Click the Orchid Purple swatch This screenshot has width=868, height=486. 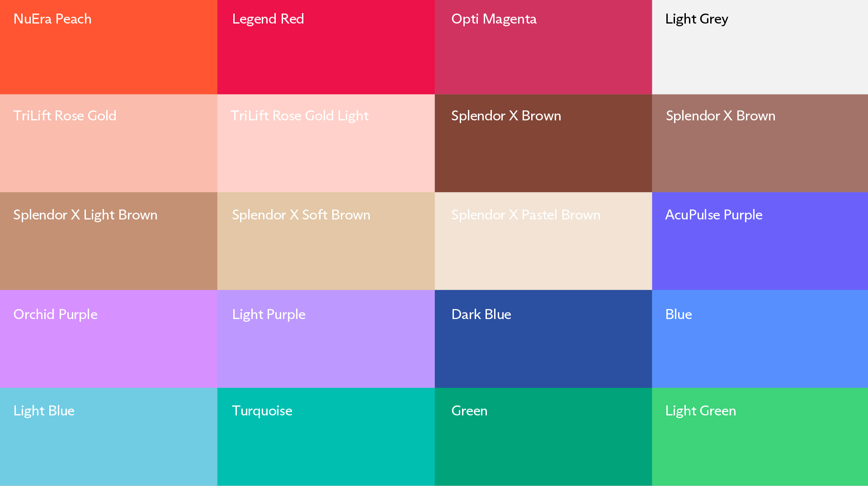[108, 339]
